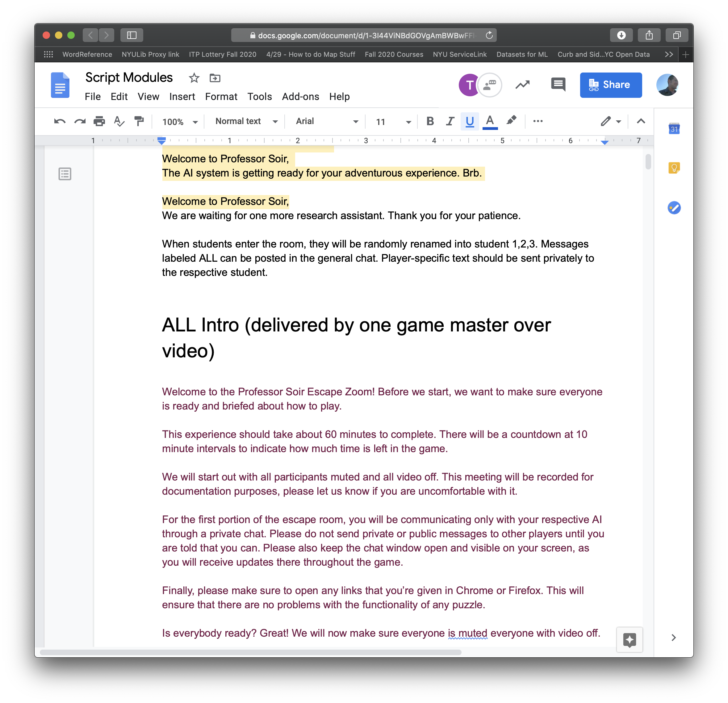The height and width of the screenshot is (703, 728).
Task: Open the Normal text style dropdown
Action: pos(246,121)
